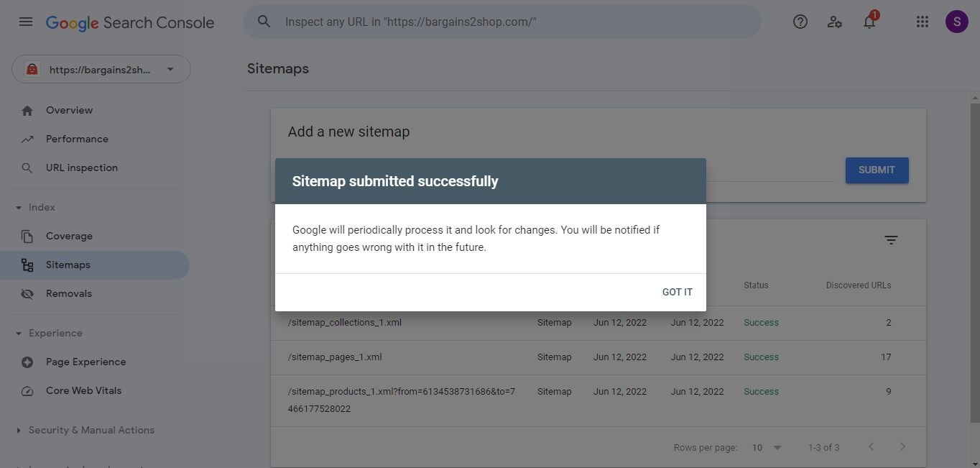Click the home icon next to Overview

pyautogui.click(x=27, y=110)
